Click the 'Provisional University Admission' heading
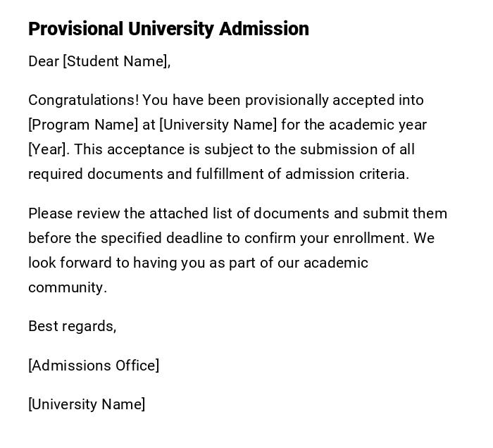Screen dimensions: 493x448 click(168, 29)
